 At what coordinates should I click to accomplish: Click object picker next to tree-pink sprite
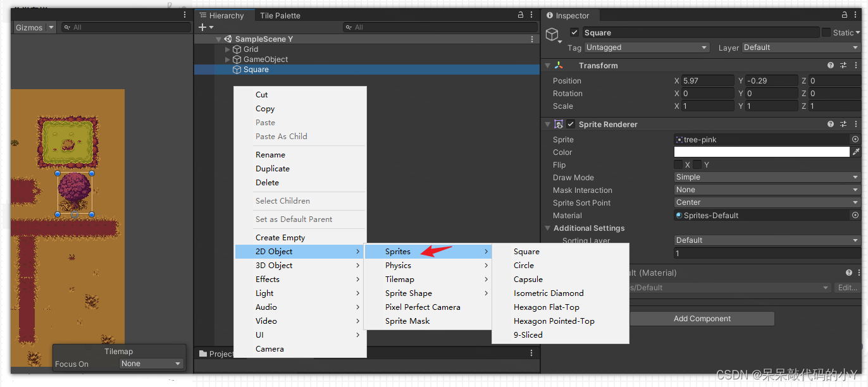855,139
